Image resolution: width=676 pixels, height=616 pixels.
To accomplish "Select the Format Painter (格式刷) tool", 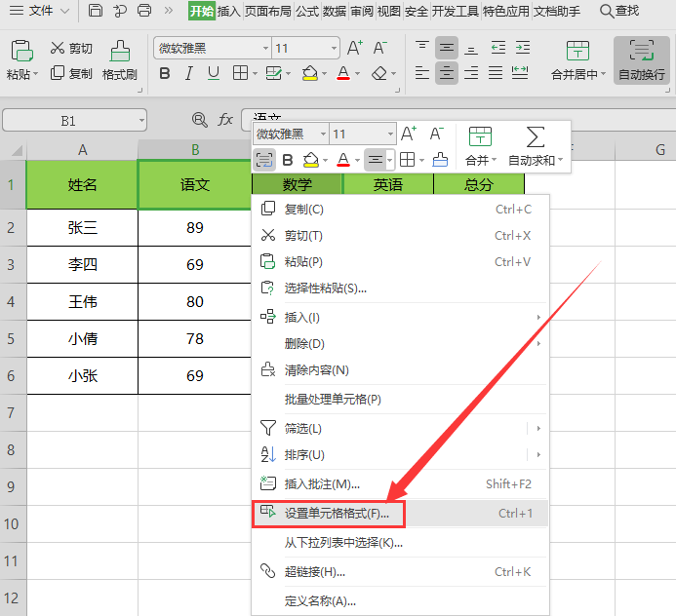I will pos(119,60).
